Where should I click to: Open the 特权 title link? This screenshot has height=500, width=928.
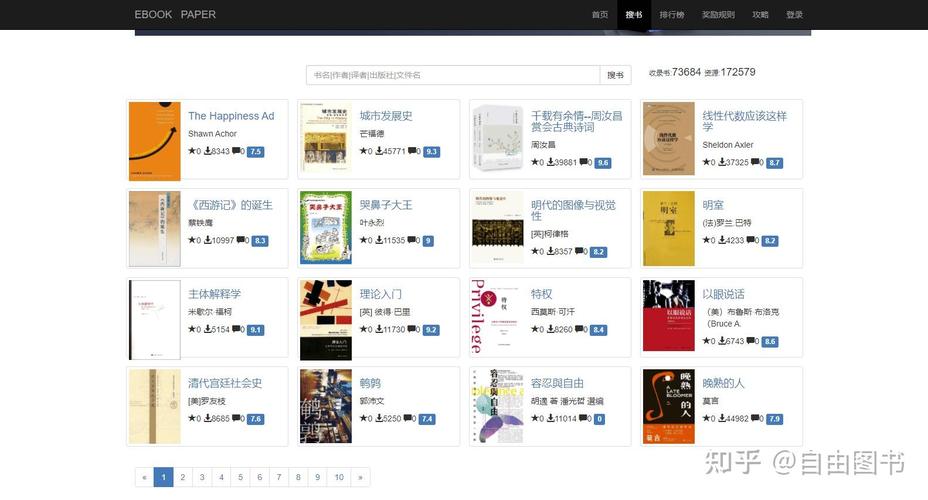[x=542, y=294]
